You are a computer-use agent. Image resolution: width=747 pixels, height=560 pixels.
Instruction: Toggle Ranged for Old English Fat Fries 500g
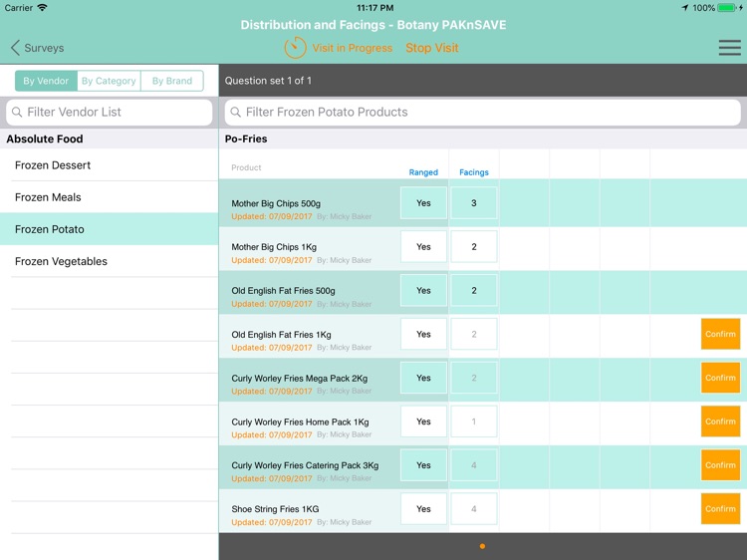click(x=423, y=291)
